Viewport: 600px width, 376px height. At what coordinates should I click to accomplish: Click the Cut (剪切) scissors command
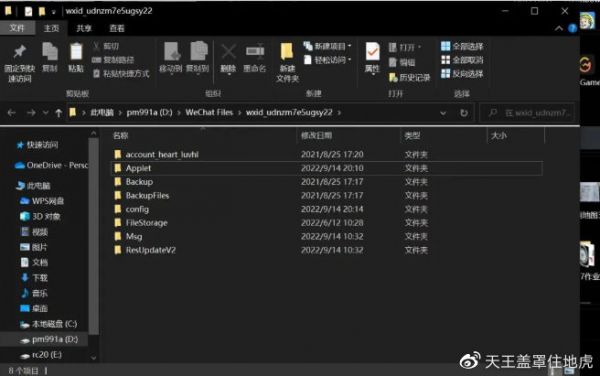[x=106, y=46]
